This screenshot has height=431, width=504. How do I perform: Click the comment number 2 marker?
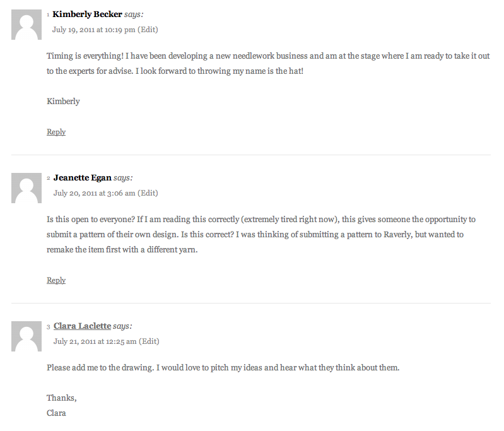(x=49, y=178)
